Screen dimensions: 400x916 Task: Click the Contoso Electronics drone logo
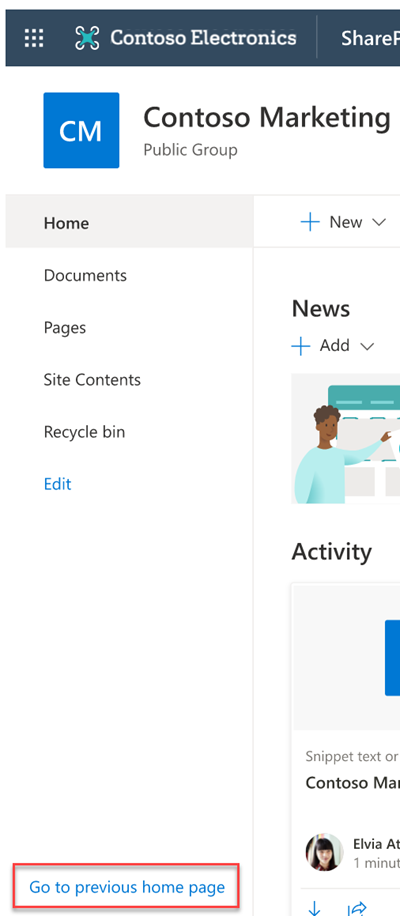coord(87,39)
